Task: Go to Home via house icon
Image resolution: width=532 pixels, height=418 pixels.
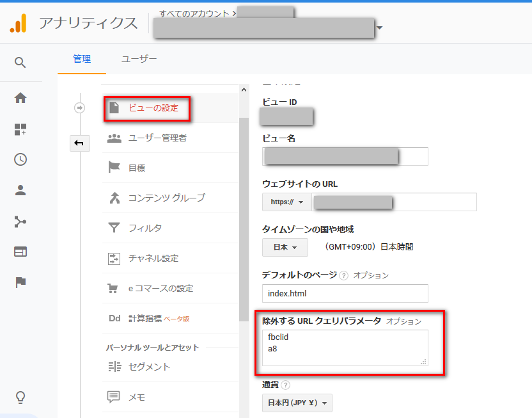Action: tap(20, 98)
